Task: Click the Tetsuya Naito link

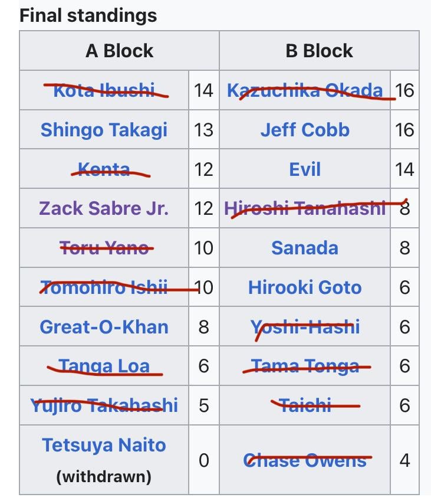Action: coord(104,445)
